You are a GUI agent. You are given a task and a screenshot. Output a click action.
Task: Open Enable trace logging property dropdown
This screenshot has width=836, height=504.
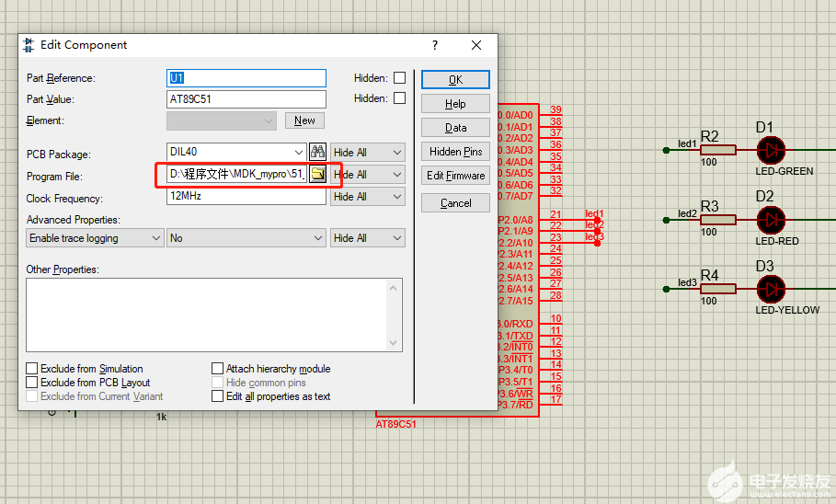coord(95,238)
